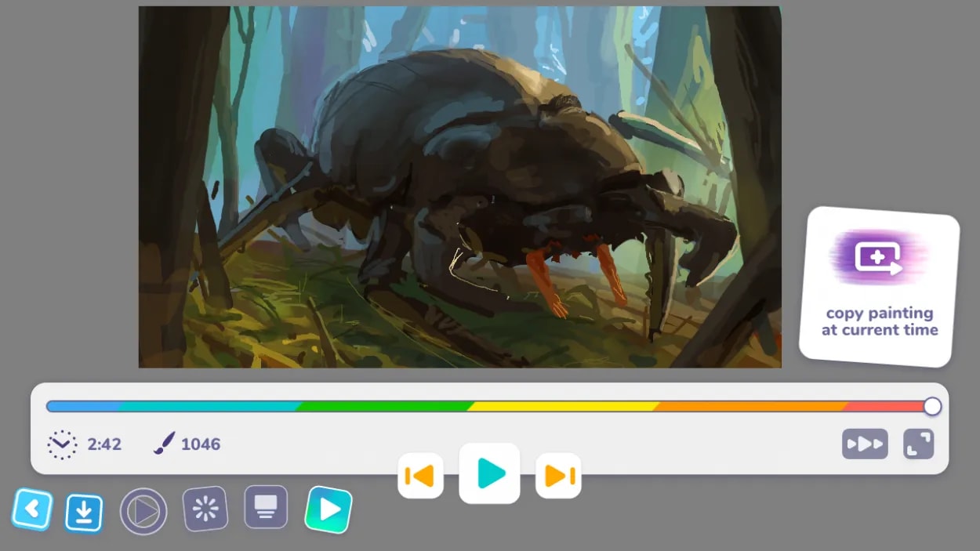Screen dimensions: 980x551
Task: Click the green gradient play icon
Action: (x=328, y=509)
